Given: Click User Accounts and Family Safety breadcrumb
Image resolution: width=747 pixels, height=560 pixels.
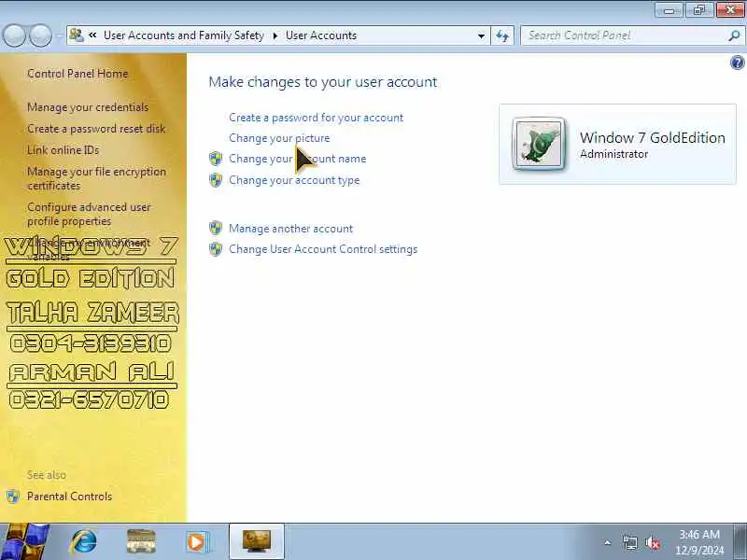Looking at the screenshot, I should (x=183, y=35).
